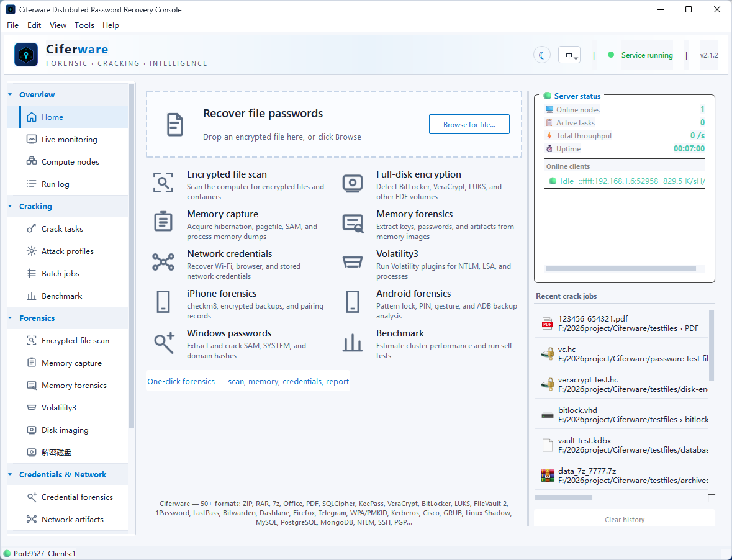Open the Attack profiles gear icon
The height and width of the screenshot is (560, 732).
pos(31,251)
